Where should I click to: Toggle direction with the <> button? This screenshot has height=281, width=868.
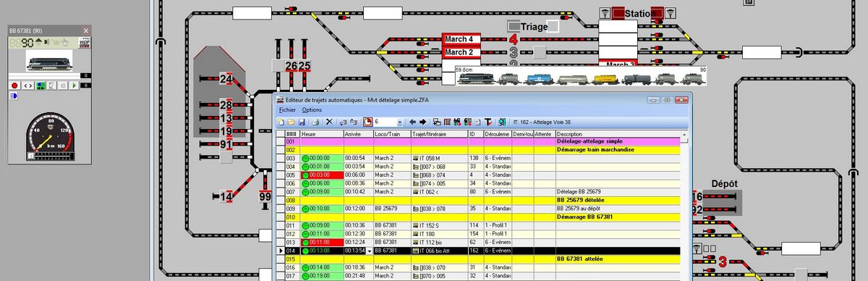point(27,85)
